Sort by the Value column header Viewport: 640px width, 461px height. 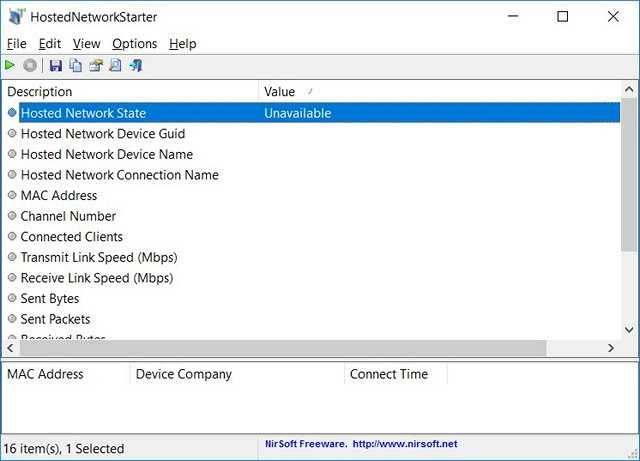point(440,91)
